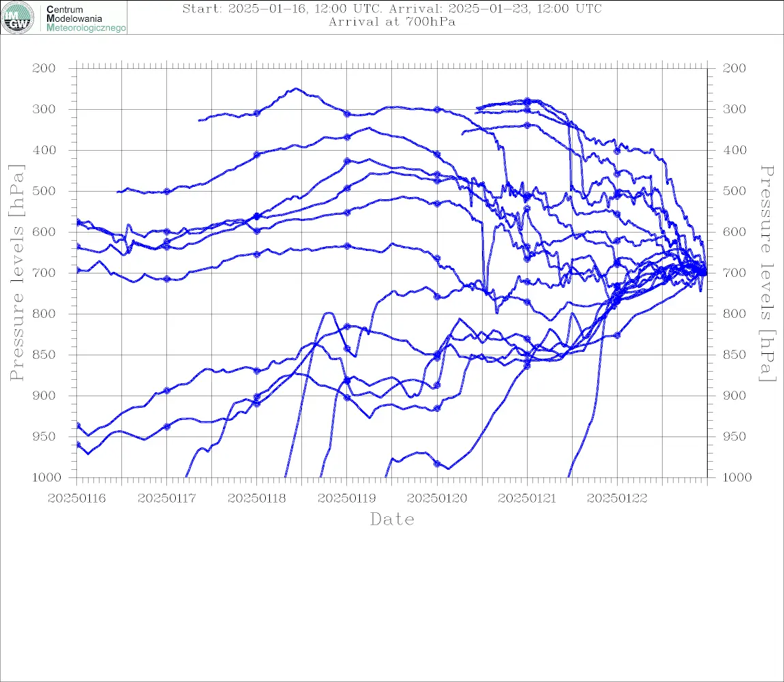Click the left axis 1000 label
The width and height of the screenshot is (784, 682).
pyautogui.click(x=46, y=477)
